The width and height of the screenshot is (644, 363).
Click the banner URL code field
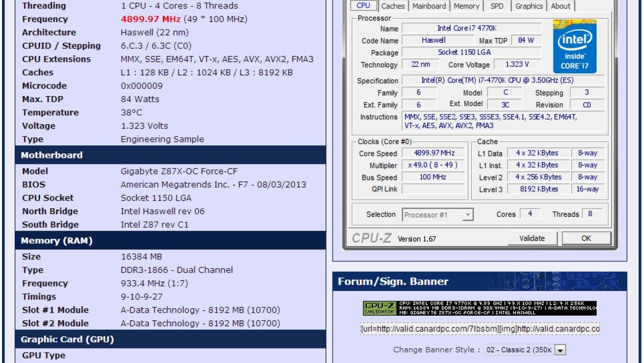tap(480, 329)
